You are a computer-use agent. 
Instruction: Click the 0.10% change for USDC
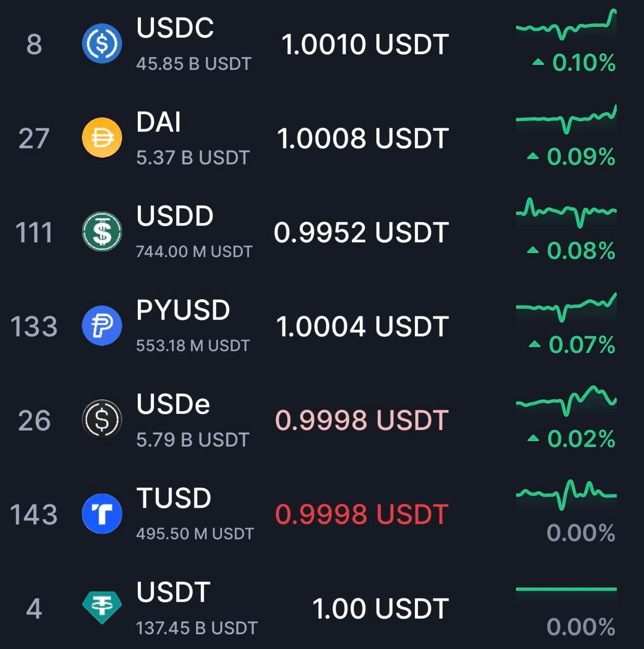574,63
